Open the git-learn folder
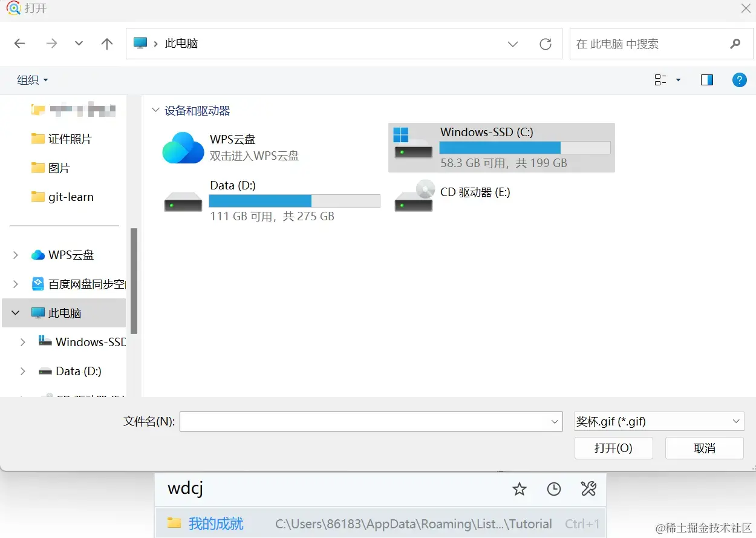756x538 pixels. tap(62, 197)
